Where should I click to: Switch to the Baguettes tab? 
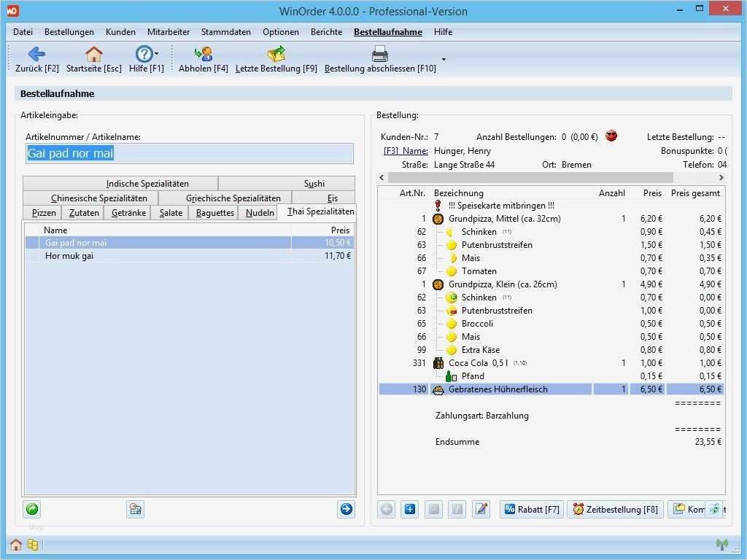pyautogui.click(x=214, y=212)
